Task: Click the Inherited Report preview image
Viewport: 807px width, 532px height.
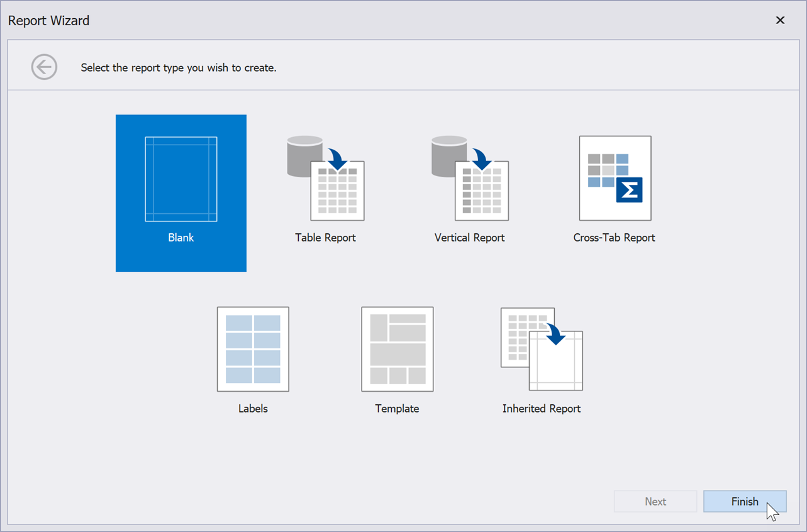Action: tap(541, 349)
